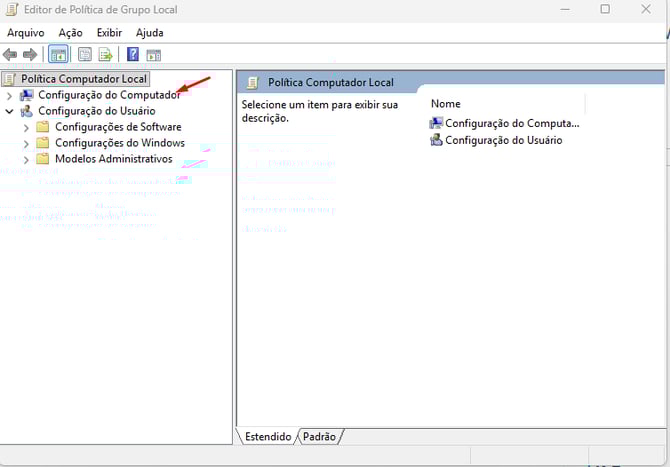
Task: Click the Properties toolbar icon
Action: 85,54
